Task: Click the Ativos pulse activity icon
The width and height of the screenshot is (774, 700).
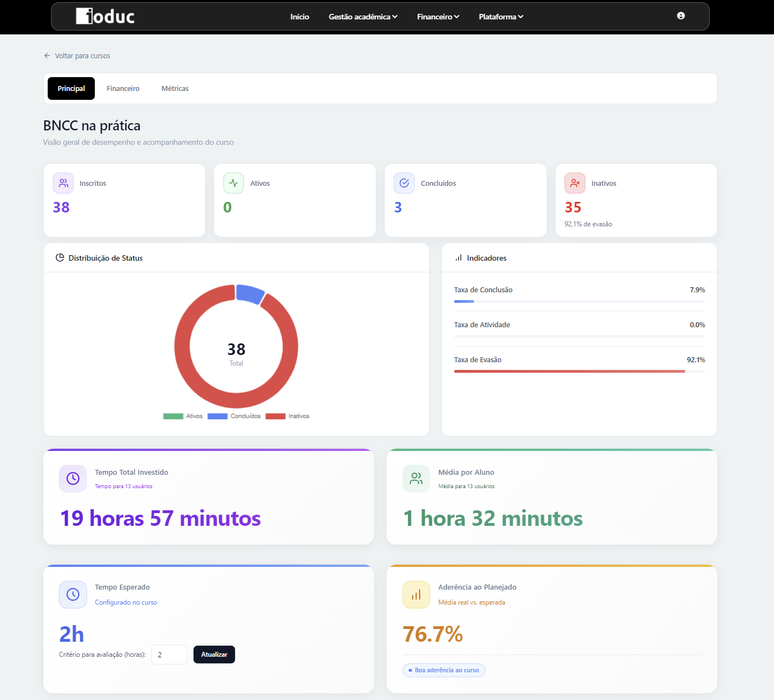Action: click(x=233, y=183)
